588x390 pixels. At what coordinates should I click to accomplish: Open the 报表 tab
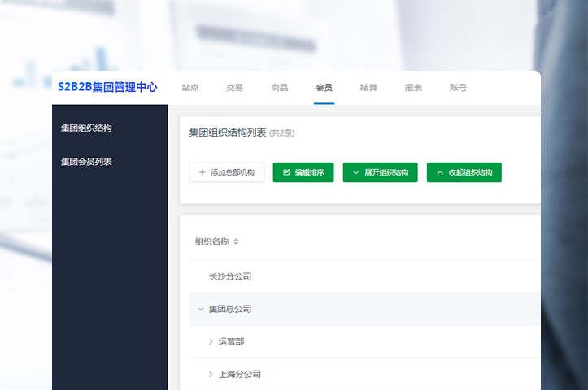coord(413,88)
